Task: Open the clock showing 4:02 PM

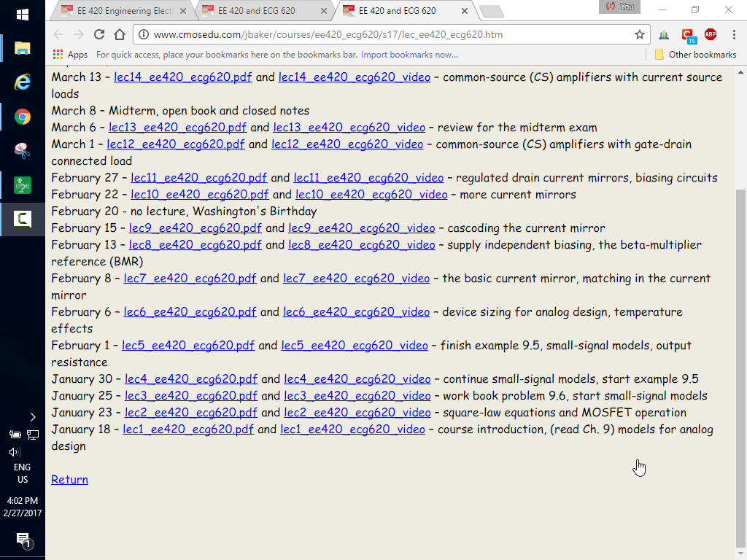Action: coord(23,507)
